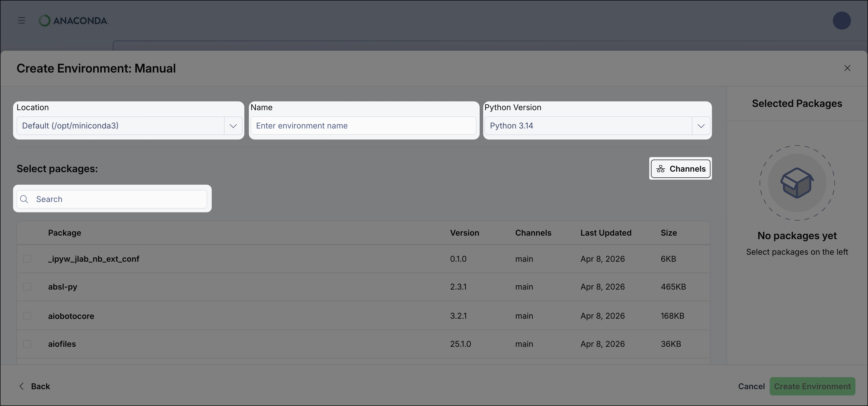Open the user profile avatar

tap(841, 21)
